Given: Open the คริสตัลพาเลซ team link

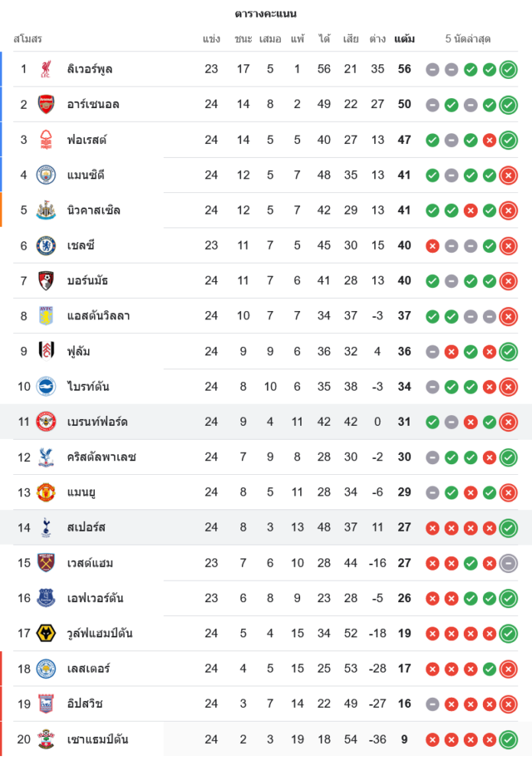Looking at the screenshot, I should coord(101,457).
